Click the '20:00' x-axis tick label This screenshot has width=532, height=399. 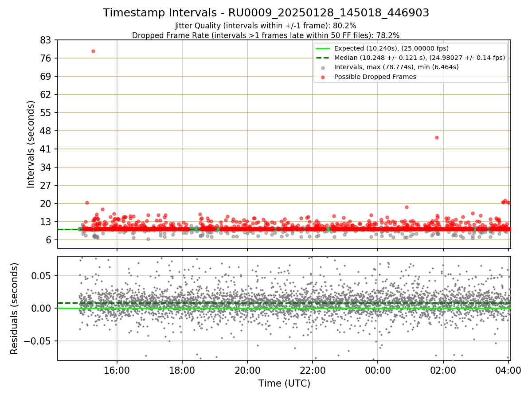[x=247, y=370]
